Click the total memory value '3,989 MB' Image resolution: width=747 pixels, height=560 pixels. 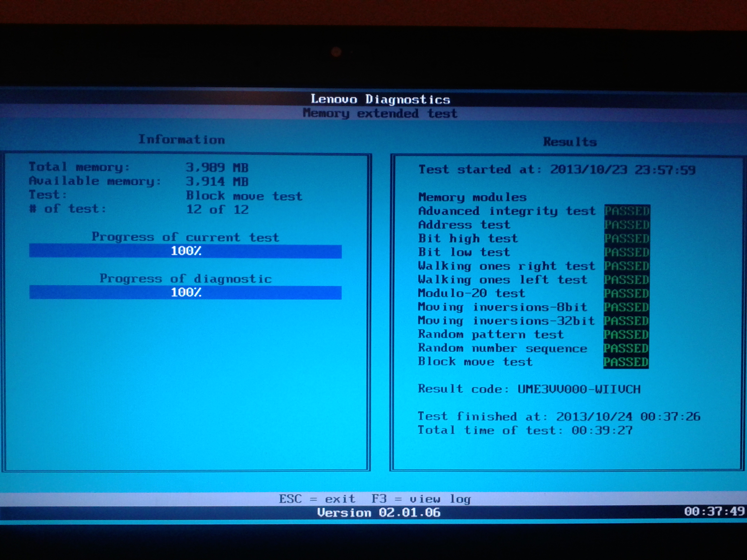217,167
